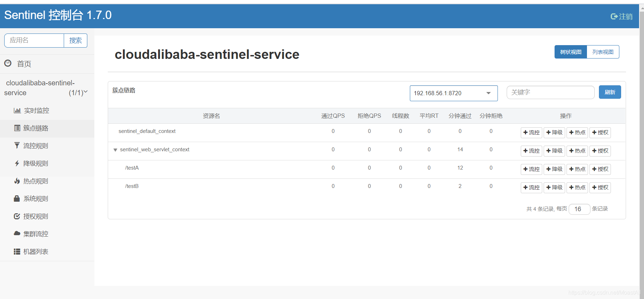644x299 pixels.
Task: Add 热点 rule for /testB
Action: [x=577, y=188]
